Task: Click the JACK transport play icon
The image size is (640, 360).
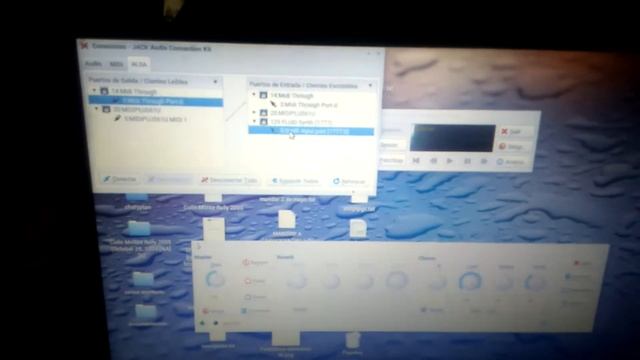Action: pyautogui.click(x=450, y=161)
